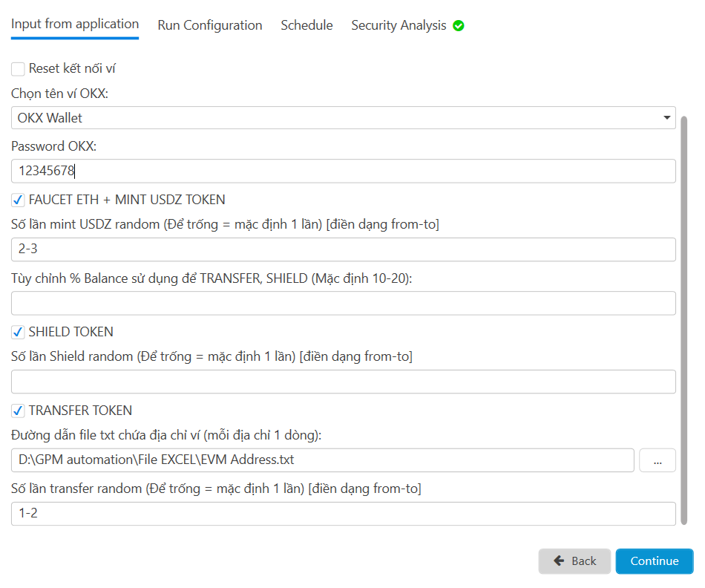The image size is (705, 588).
Task: Click the Chọn tên ví OKX label
Action: coord(60,94)
